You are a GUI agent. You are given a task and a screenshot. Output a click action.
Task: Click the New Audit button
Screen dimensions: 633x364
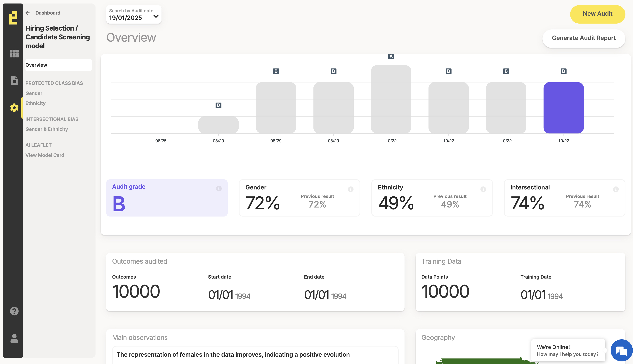tap(597, 14)
